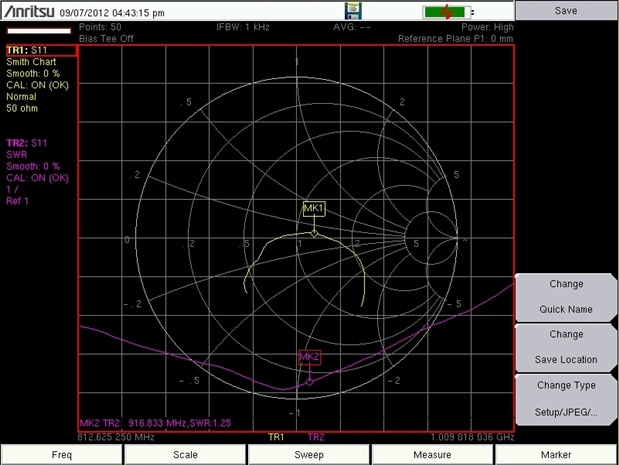Click the SWR label under TR2

pos(17,154)
